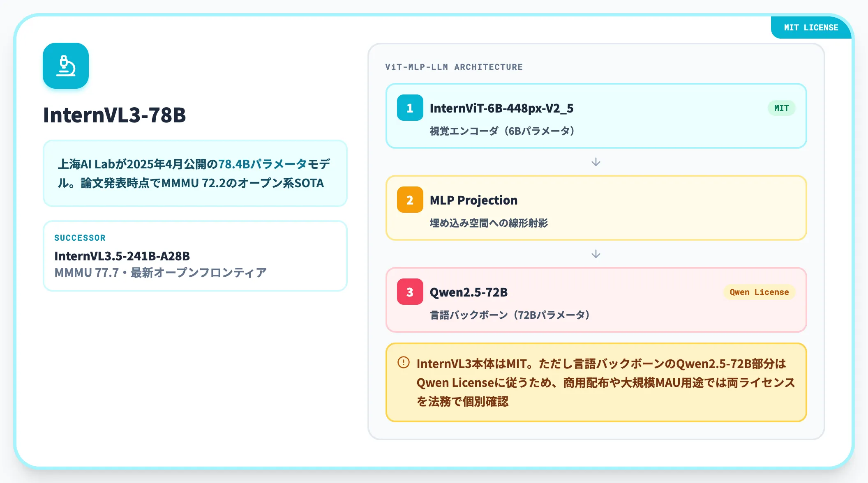The image size is (868, 483).
Task: Click the MMMU 77.7 successor description
Action: pyautogui.click(x=161, y=272)
